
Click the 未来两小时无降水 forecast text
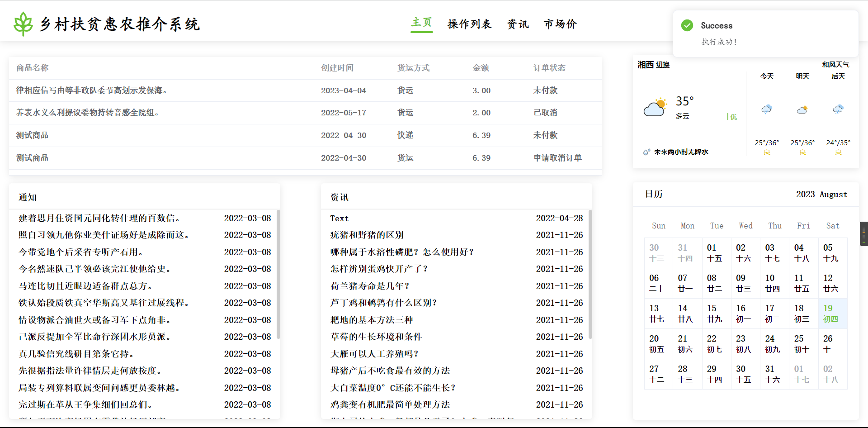coord(681,152)
